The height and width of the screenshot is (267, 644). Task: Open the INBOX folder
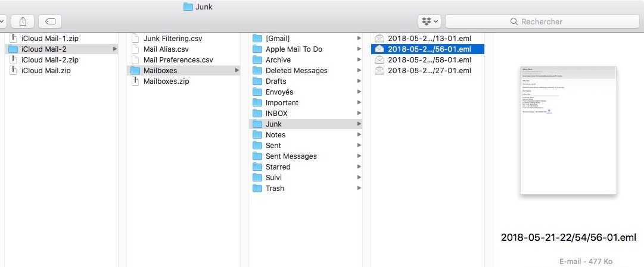[x=276, y=113]
